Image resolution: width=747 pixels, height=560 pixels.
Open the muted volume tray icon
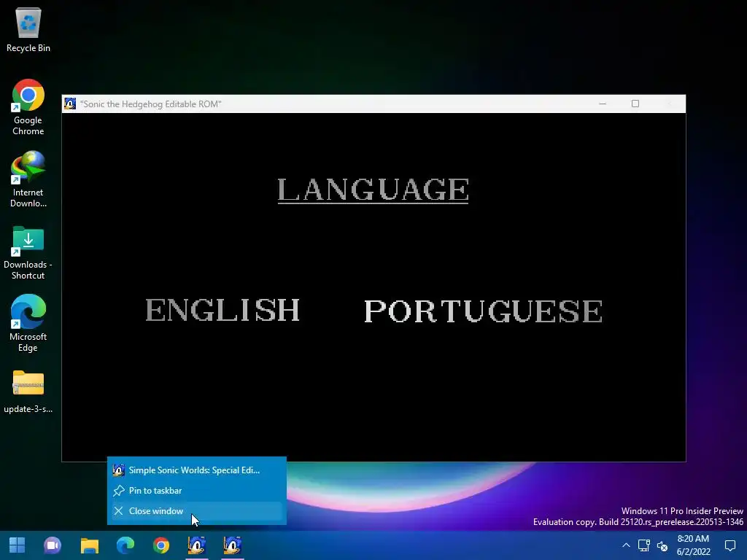tap(662, 545)
